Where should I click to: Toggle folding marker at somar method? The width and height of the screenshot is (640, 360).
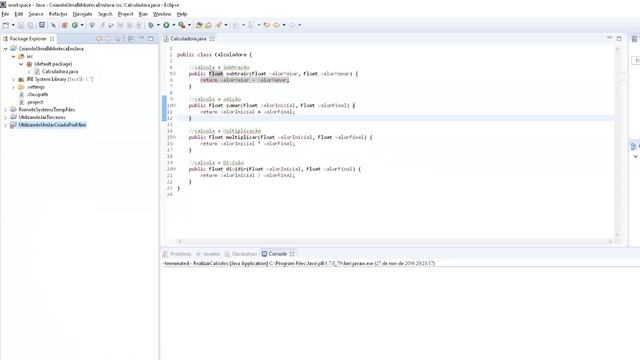click(175, 106)
